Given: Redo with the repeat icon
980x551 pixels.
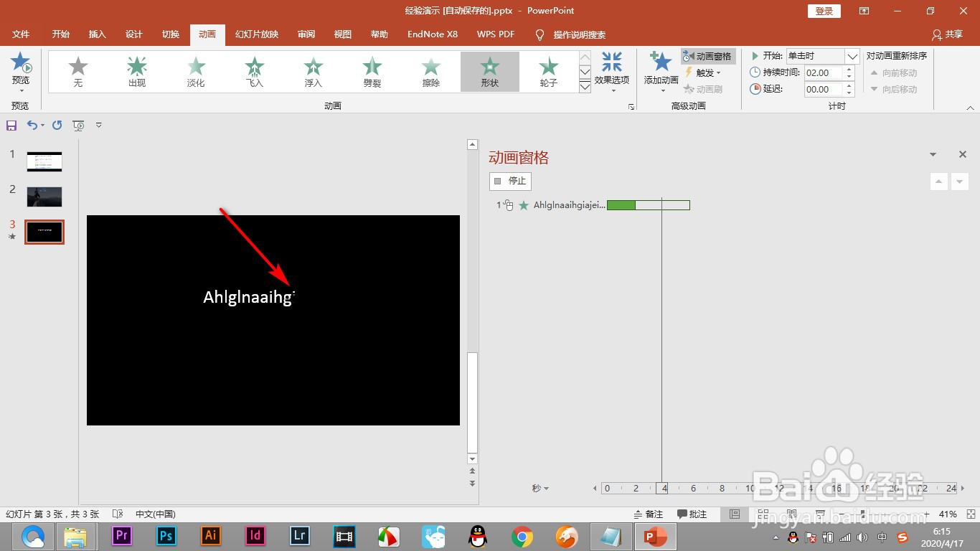Looking at the screenshot, I should [x=57, y=125].
